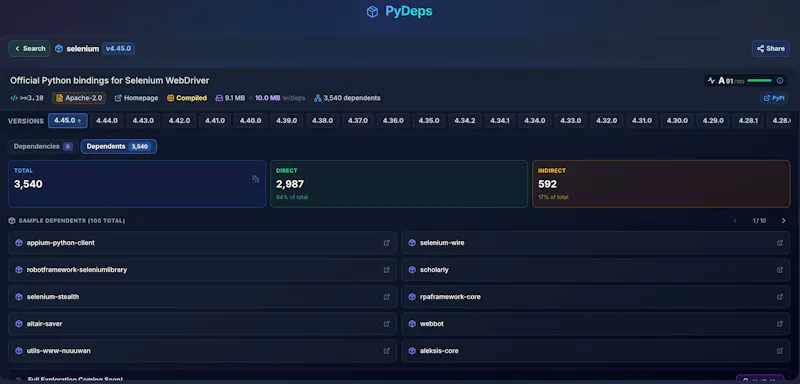Click the webbot package cube icon
Viewport: 800px width, 384px height.
point(412,324)
